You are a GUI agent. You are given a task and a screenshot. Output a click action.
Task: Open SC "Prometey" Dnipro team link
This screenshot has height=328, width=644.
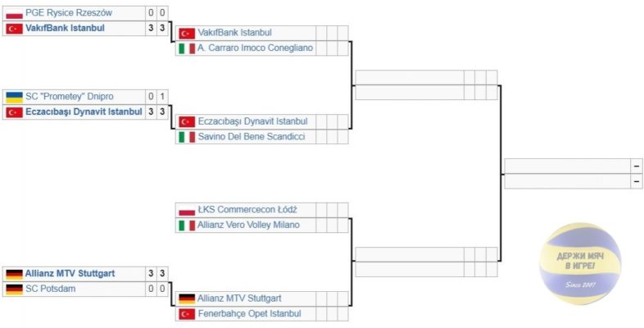click(x=70, y=97)
